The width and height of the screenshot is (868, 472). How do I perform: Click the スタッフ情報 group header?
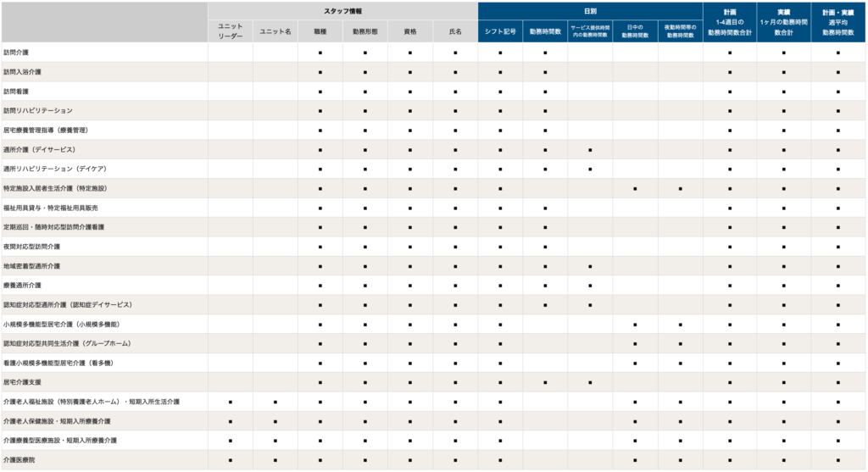tap(342, 11)
